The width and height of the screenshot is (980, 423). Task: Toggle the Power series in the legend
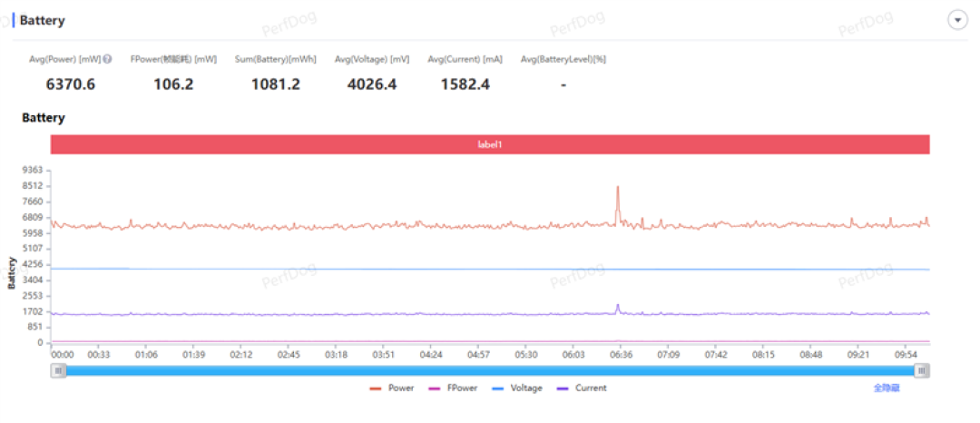click(392, 388)
